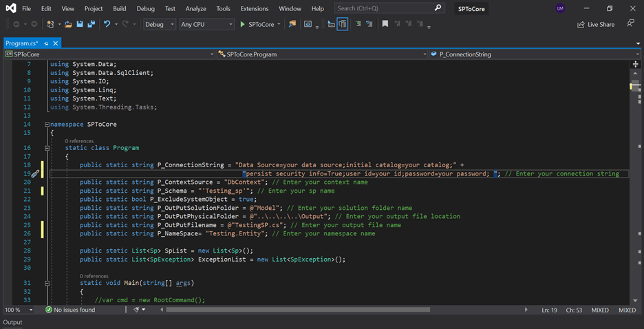Click the horizontal scrollbar thumb
Image resolution: width=644 pixels, height=329 pixels.
[x=298, y=310]
